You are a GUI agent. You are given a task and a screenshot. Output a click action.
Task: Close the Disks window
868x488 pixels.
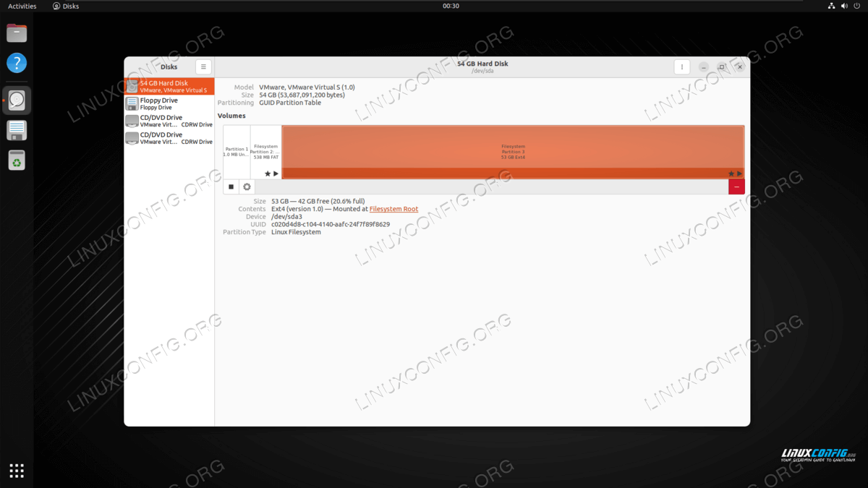point(739,67)
